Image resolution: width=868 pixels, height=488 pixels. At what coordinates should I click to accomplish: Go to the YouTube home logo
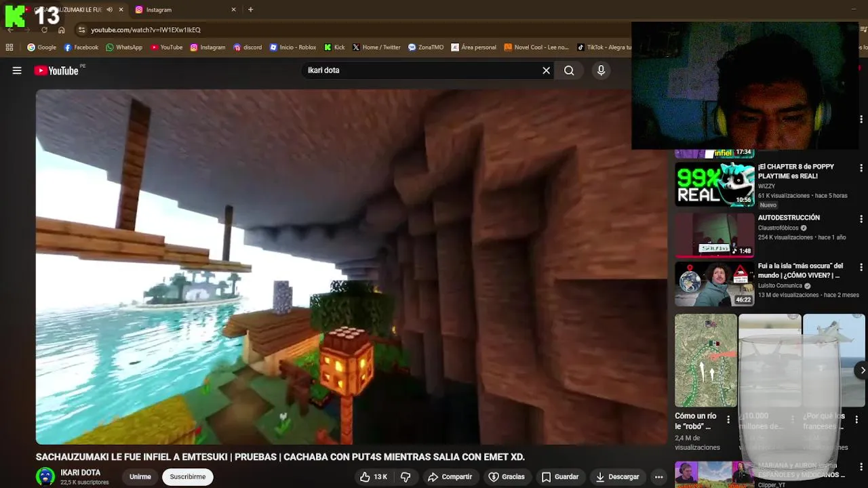pos(56,70)
